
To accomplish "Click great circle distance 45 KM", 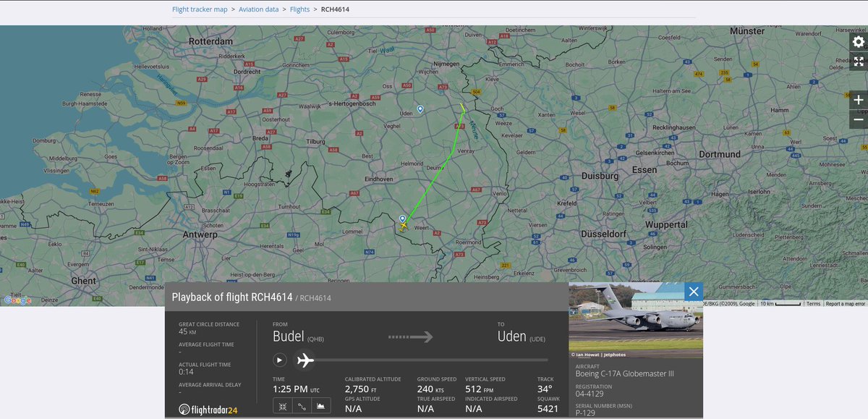I will pyautogui.click(x=187, y=331).
